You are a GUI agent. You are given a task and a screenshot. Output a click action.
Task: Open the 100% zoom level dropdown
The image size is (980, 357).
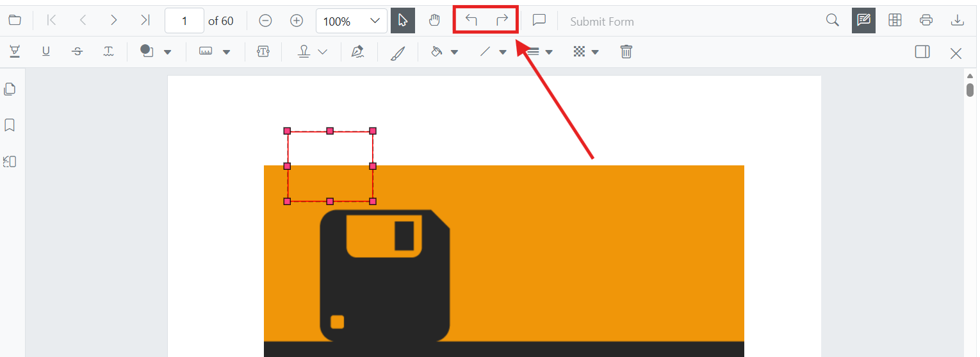351,21
